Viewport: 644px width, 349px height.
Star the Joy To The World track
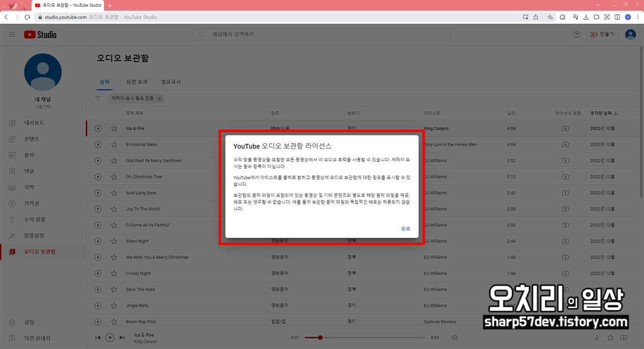coord(114,209)
